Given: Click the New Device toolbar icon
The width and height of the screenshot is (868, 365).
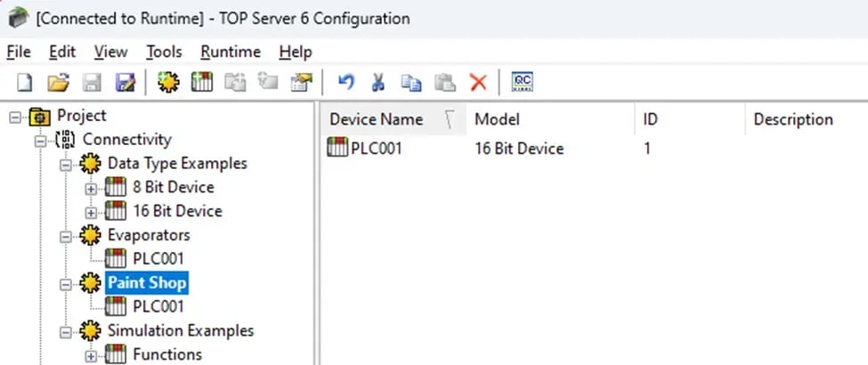Looking at the screenshot, I should (x=202, y=83).
